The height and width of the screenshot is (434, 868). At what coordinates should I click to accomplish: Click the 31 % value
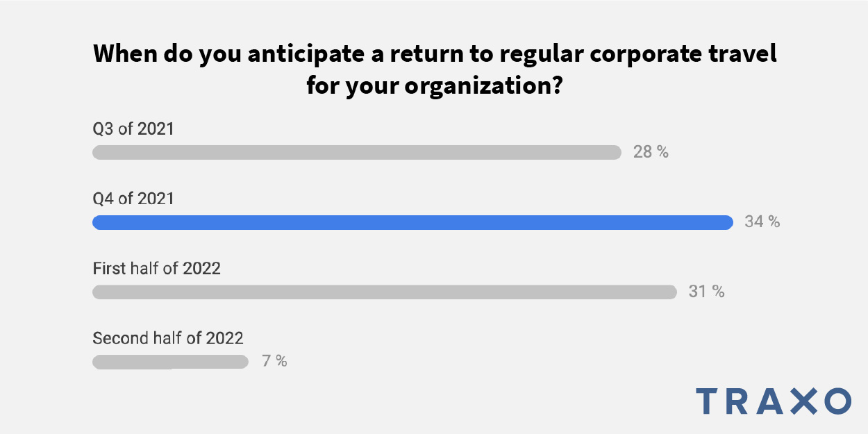(x=706, y=292)
